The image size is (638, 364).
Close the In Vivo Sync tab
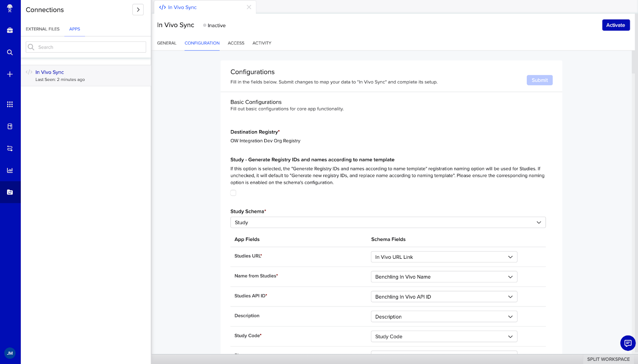coord(249,7)
